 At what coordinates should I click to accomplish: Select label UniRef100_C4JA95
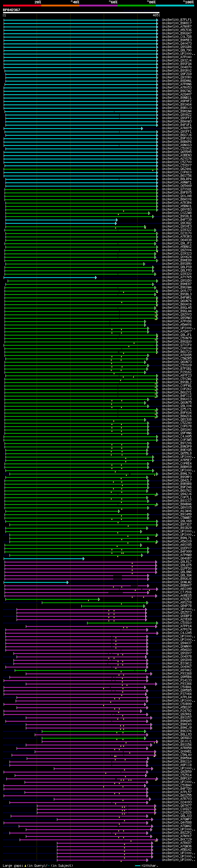point(176,436)
